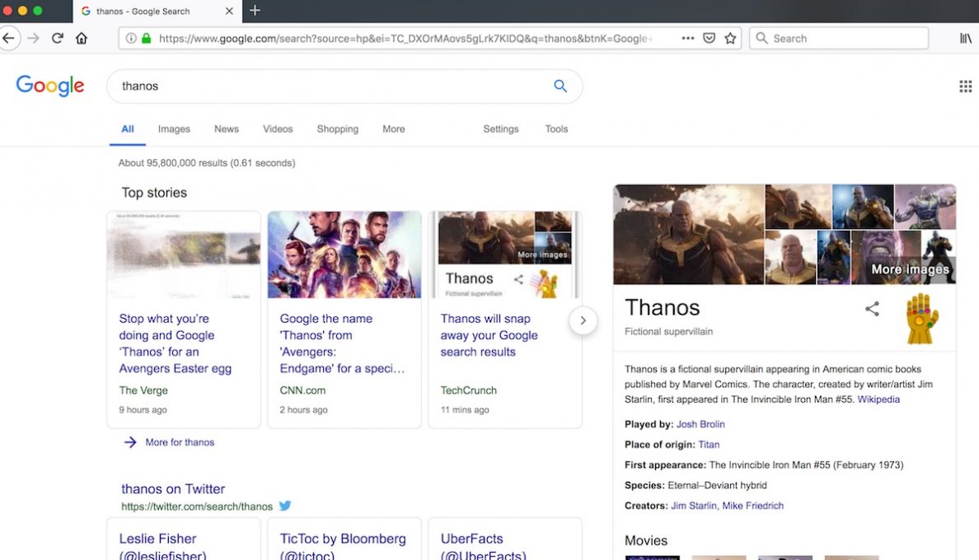Switch to the Images tab
Image resolution: width=979 pixels, height=560 pixels.
[174, 129]
